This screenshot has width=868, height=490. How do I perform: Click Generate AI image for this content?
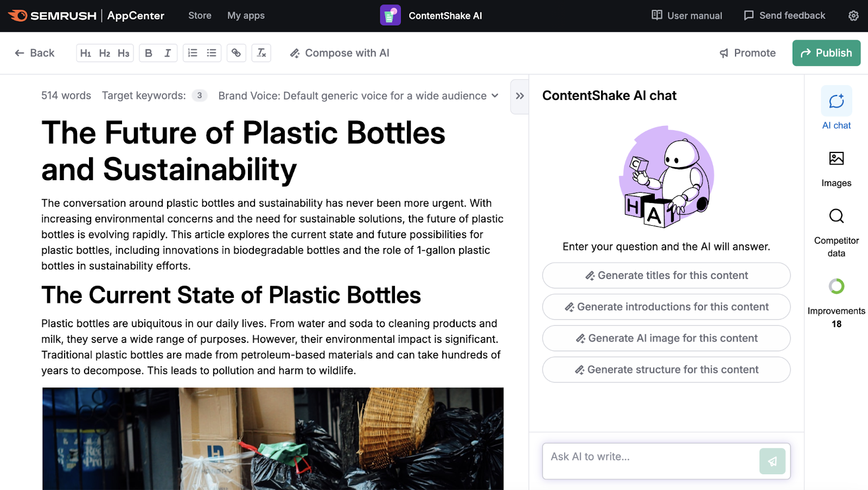click(666, 339)
